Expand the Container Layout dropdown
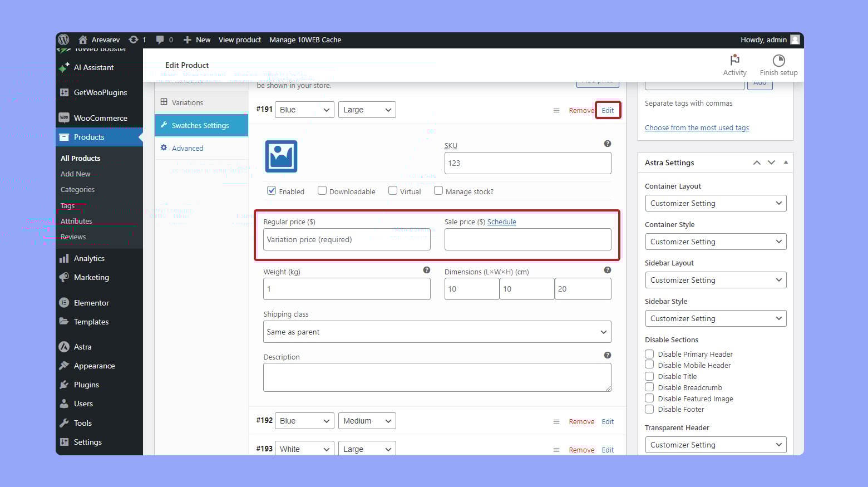The height and width of the screenshot is (487, 868). tap(715, 203)
